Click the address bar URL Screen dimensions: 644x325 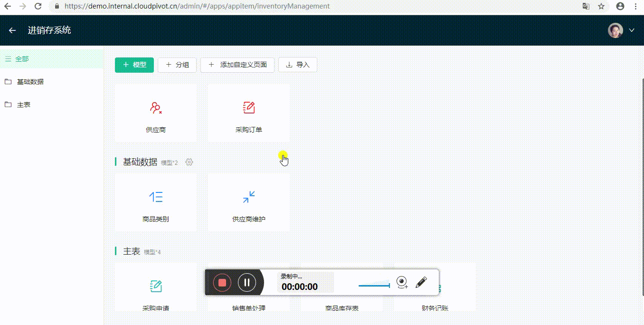click(197, 7)
